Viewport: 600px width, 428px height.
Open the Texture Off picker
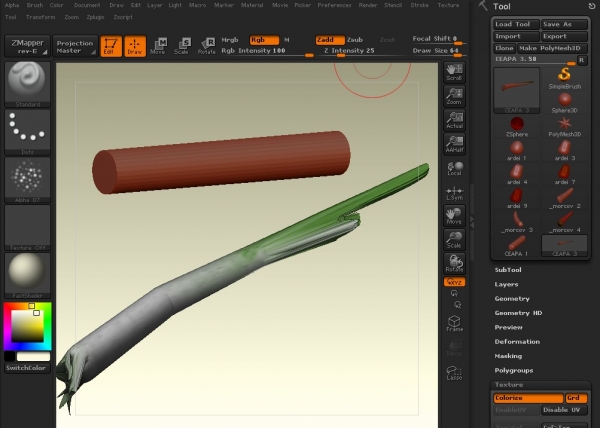(x=27, y=228)
